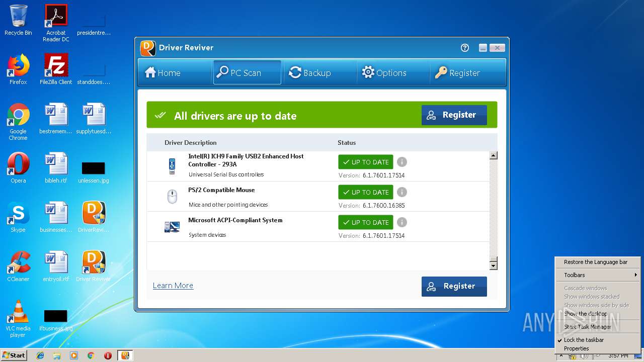Click the bottom Register button
This screenshot has width=644, height=362.
(x=454, y=286)
